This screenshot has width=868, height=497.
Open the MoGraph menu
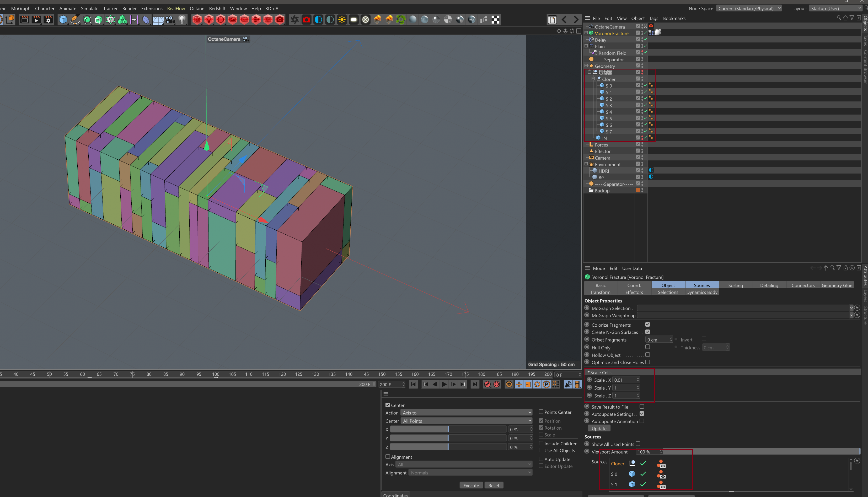[x=20, y=9]
